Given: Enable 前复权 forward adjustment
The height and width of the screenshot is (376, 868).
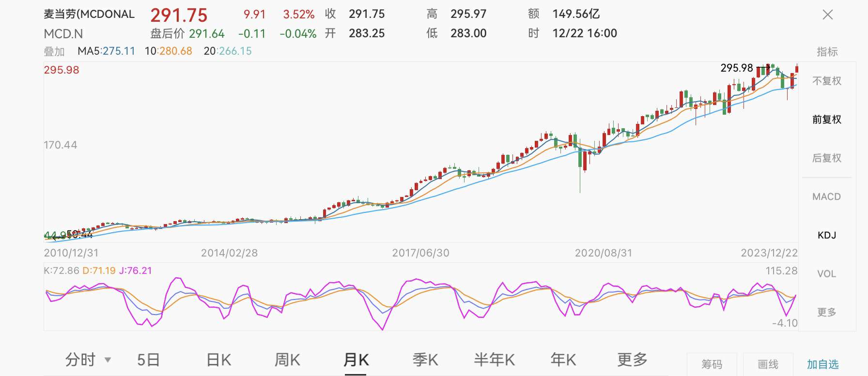Looking at the screenshot, I should point(826,120).
